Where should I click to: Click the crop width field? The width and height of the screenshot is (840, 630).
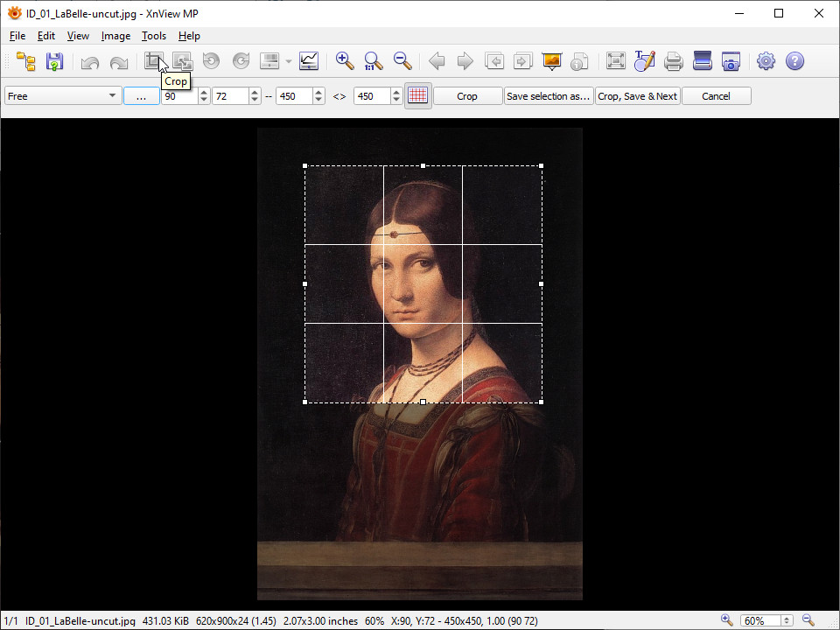pos(295,96)
